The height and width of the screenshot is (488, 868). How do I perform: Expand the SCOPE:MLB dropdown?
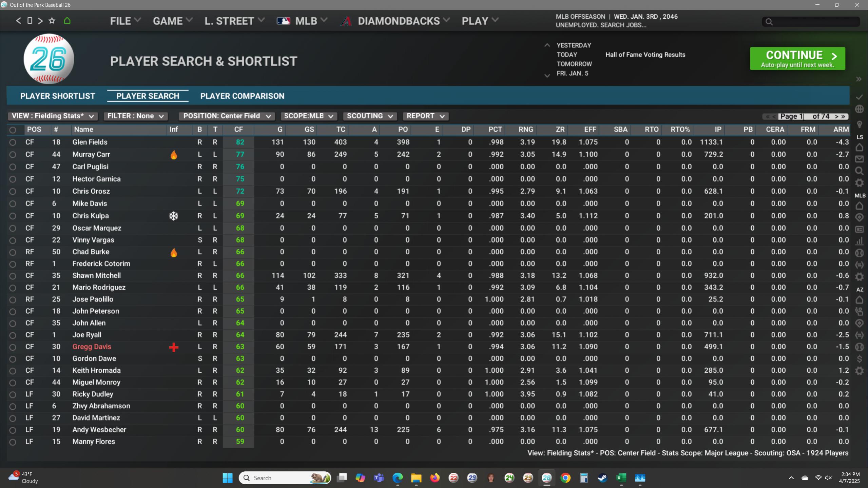point(308,116)
